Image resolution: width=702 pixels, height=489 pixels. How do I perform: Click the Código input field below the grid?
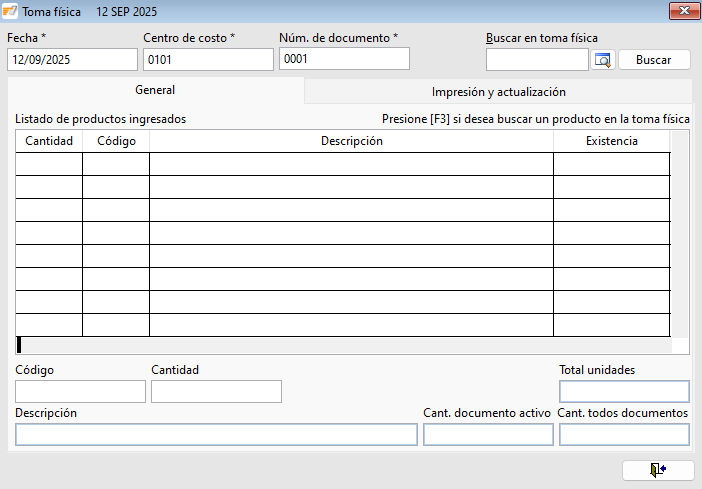pos(80,391)
